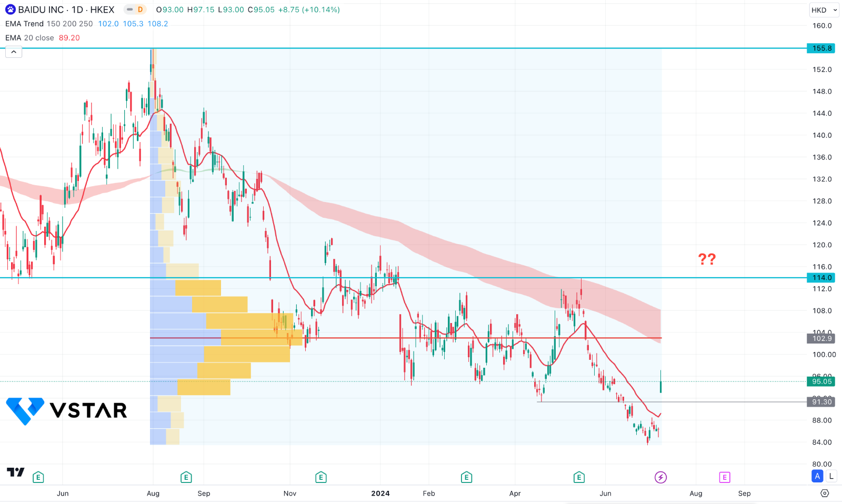Toggle auto scale with the A button

click(x=817, y=476)
